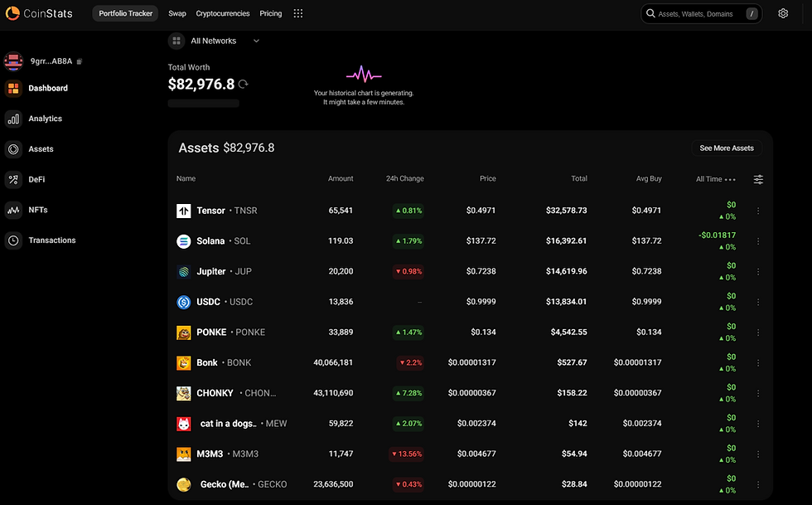Image resolution: width=812 pixels, height=505 pixels.
Task: Click the DeFi sidebar icon
Action: (13, 179)
